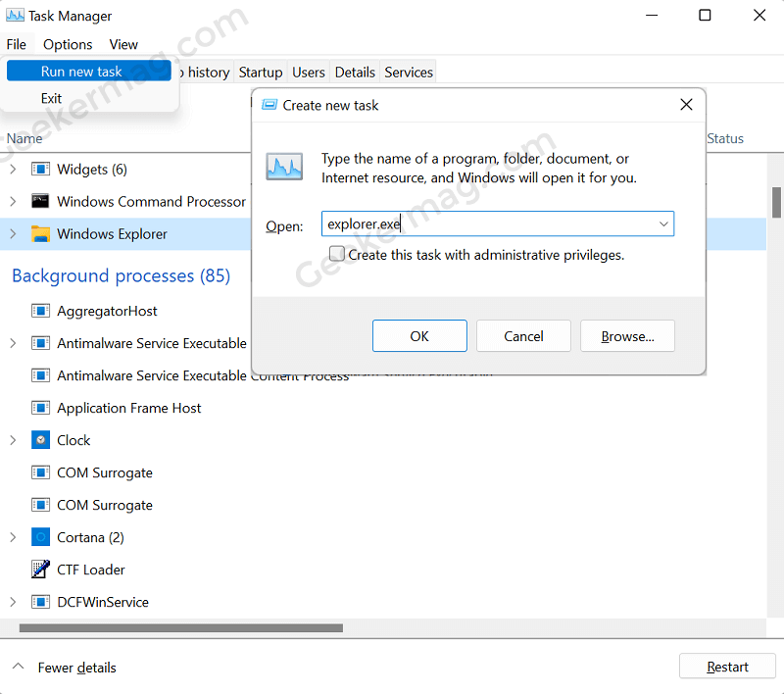This screenshot has width=784, height=694.
Task: Click the Windows Explorer folder icon
Action: point(40,233)
